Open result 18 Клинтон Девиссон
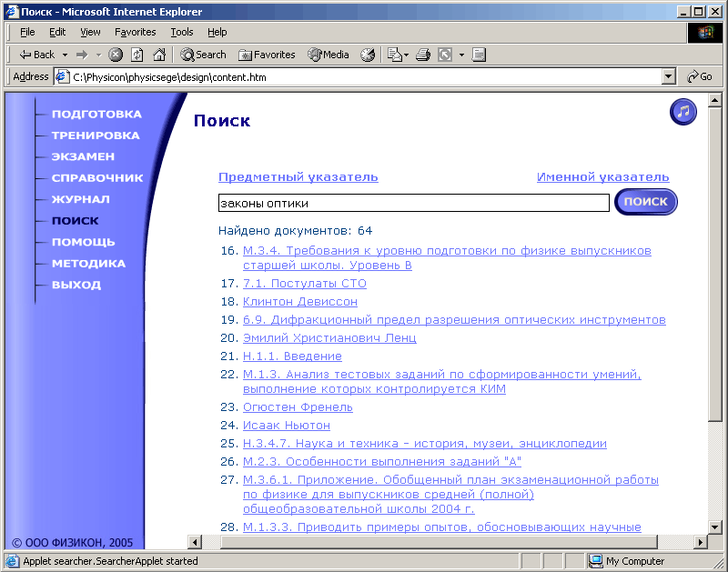This screenshot has width=728, height=572. tap(300, 302)
